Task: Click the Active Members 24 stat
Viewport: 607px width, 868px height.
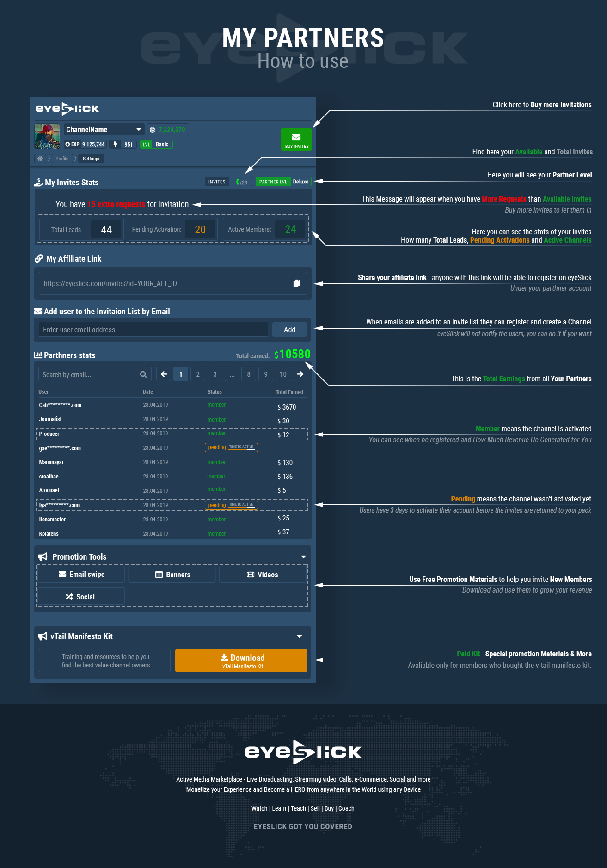Action: pyautogui.click(x=264, y=230)
